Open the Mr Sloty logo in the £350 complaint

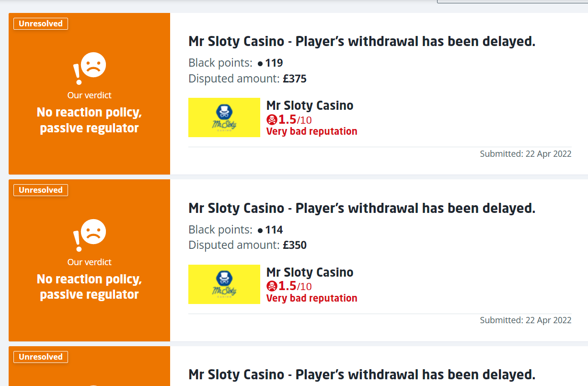click(x=224, y=284)
